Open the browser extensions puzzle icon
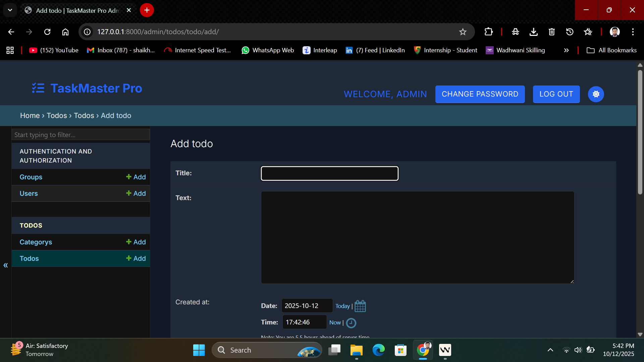 pyautogui.click(x=489, y=32)
